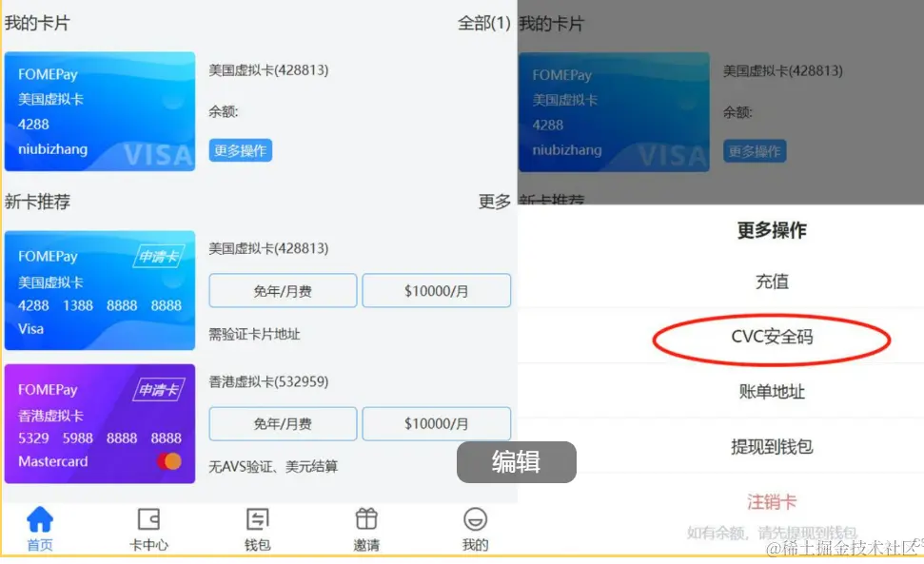Click 更多 next to 新卡推荐
The height and width of the screenshot is (564, 924).
[495, 202]
